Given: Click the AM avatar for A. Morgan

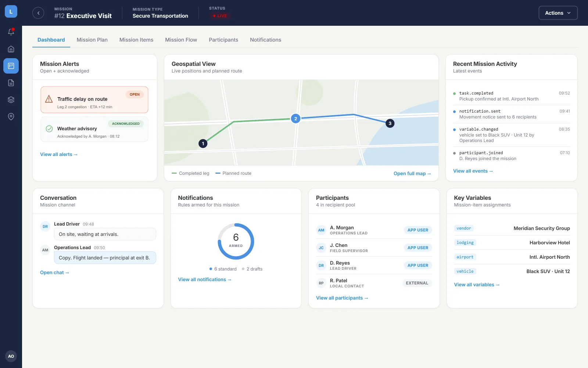Looking at the screenshot, I should pos(321,230).
